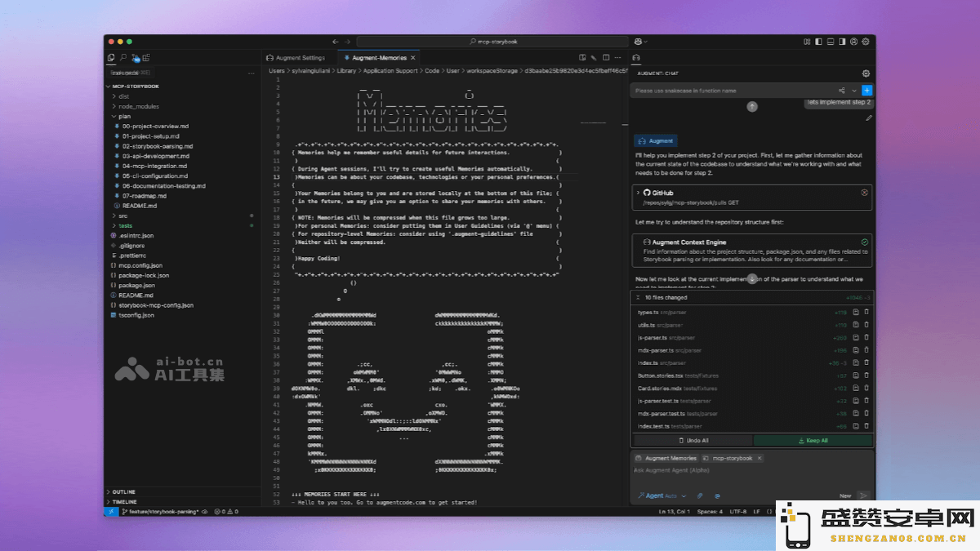Open the Search view icon

pyautogui.click(x=123, y=58)
